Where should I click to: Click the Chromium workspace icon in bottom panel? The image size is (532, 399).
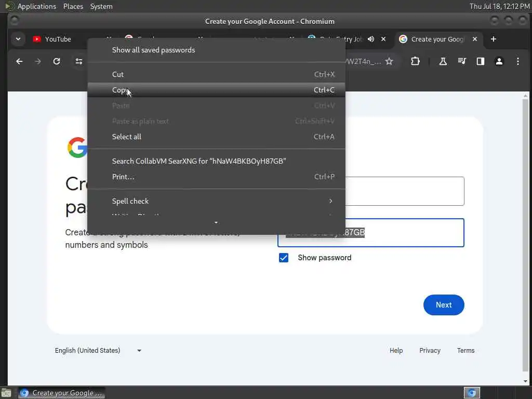coord(472,393)
